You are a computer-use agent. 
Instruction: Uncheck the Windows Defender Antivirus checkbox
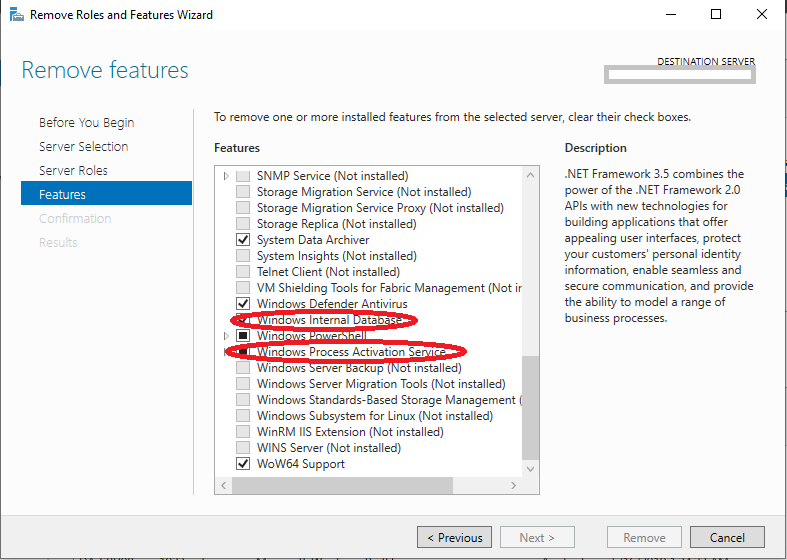[x=243, y=304]
